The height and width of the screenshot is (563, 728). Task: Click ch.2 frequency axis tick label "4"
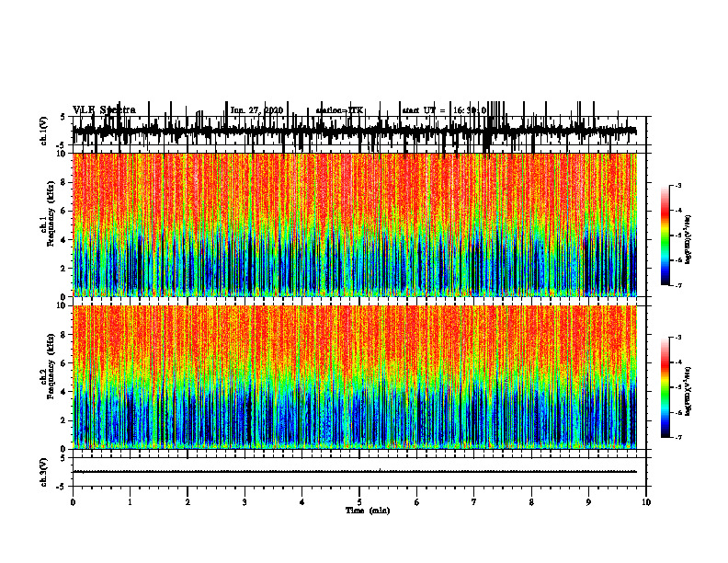(x=63, y=392)
